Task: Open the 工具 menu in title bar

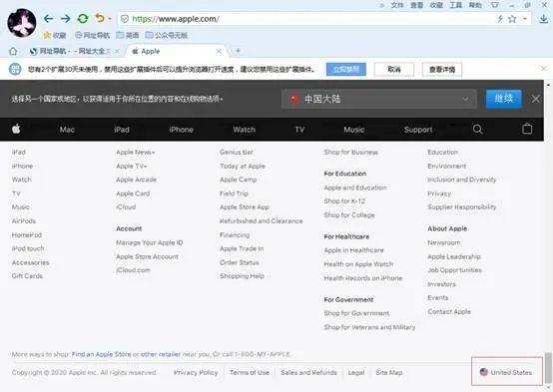Action: pyautogui.click(x=455, y=5)
